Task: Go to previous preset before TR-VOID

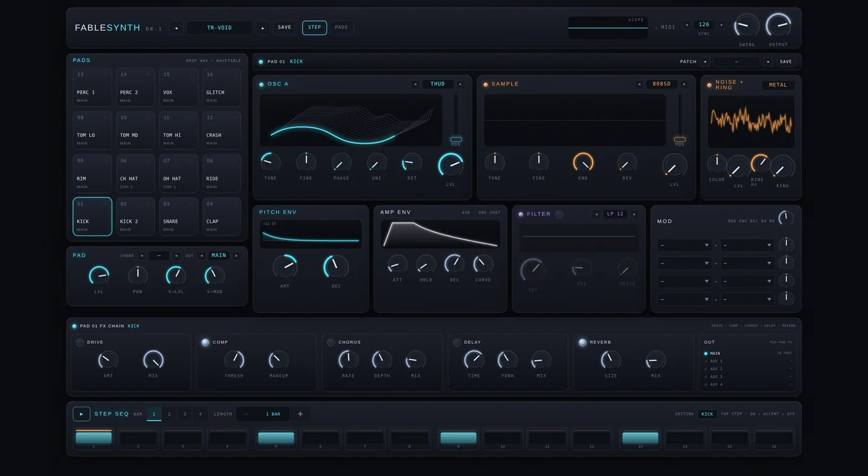Action: (x=176, y=28)
